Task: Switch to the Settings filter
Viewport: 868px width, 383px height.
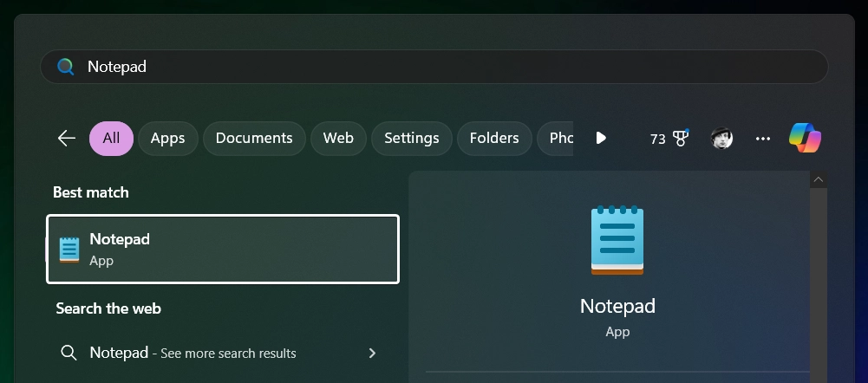Action: click(412, 139)
